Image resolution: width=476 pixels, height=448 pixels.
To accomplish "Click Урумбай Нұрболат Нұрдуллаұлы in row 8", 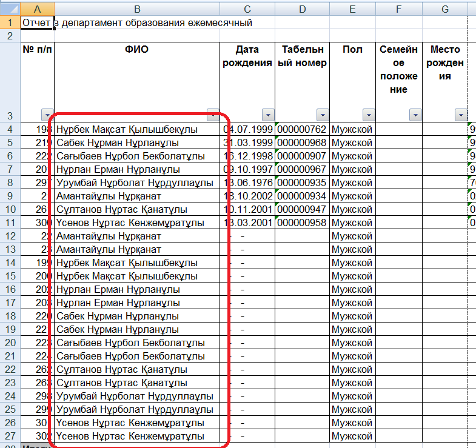I will 135,182.
